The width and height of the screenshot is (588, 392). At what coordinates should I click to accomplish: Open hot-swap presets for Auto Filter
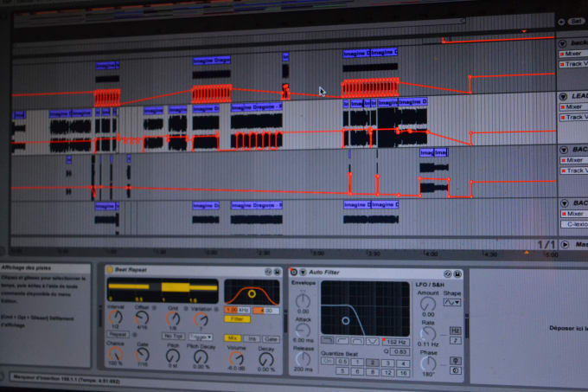click(448, 273)
